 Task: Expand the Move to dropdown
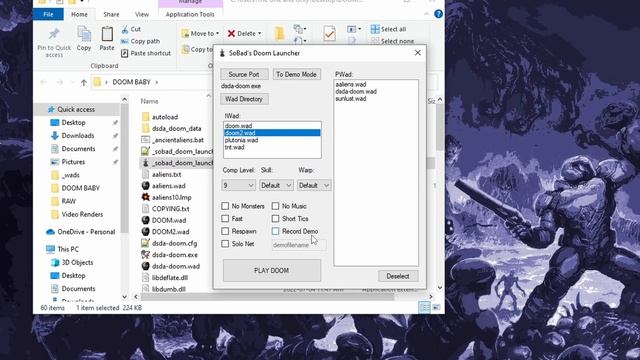(218, 33)
